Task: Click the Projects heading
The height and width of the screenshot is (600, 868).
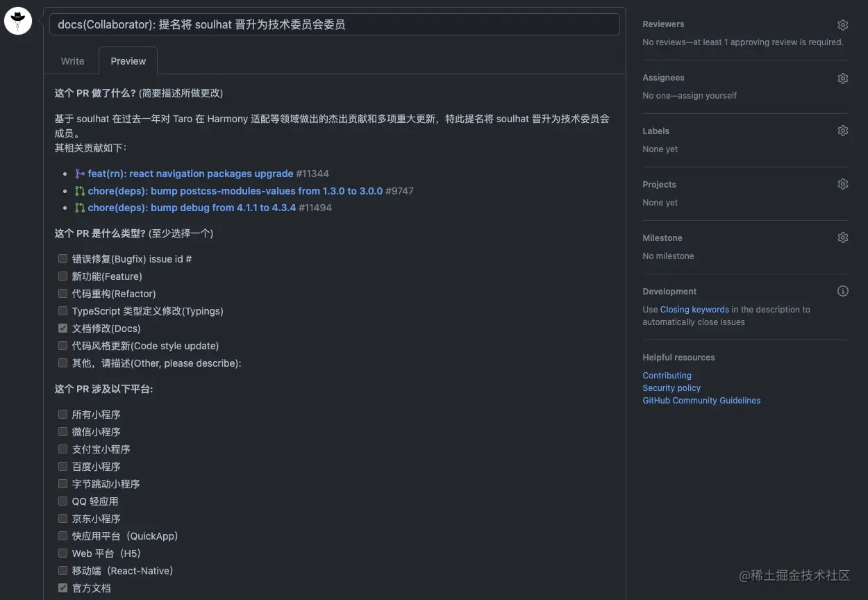Action: [x=659, y=185]
